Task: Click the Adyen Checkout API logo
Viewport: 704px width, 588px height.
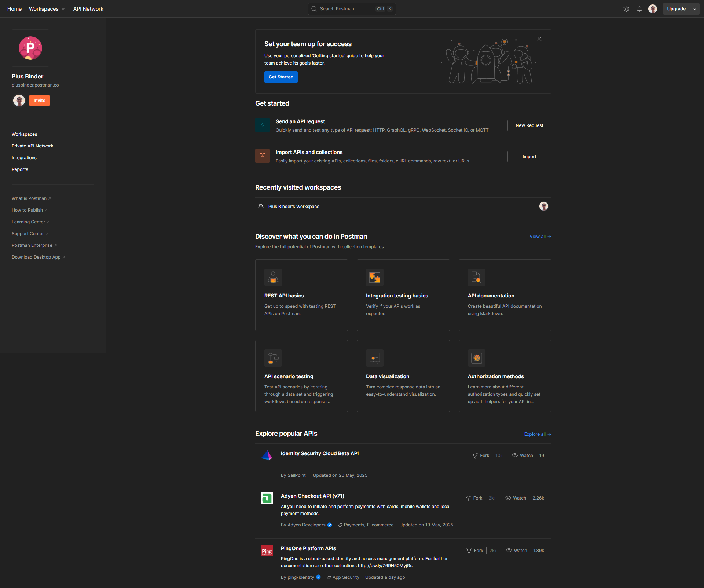Action: tap(267, 498)
